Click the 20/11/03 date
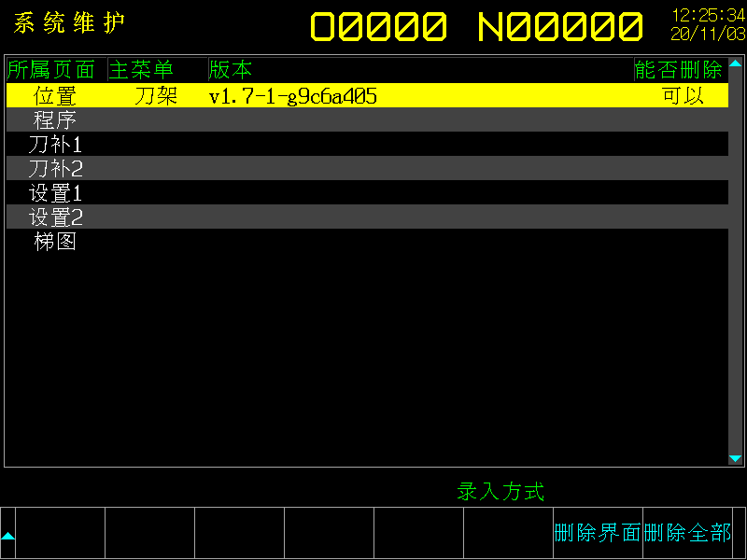747x560 pixels. (x=708, y=34)
